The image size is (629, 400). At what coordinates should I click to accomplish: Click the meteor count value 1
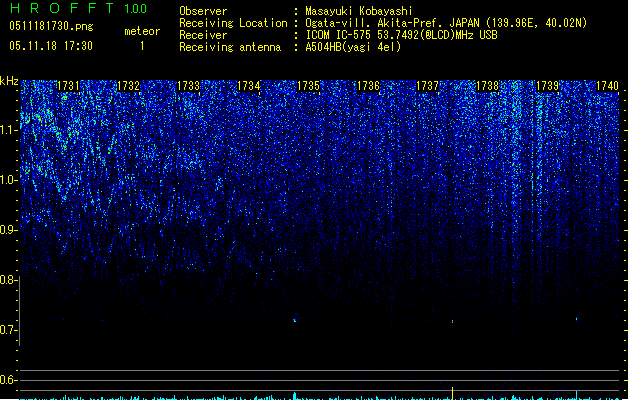[142, 46]
